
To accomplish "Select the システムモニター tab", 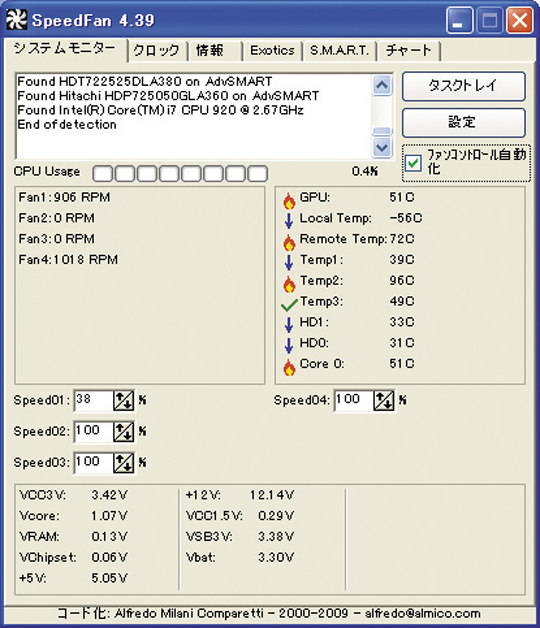I will click(65, 49).
